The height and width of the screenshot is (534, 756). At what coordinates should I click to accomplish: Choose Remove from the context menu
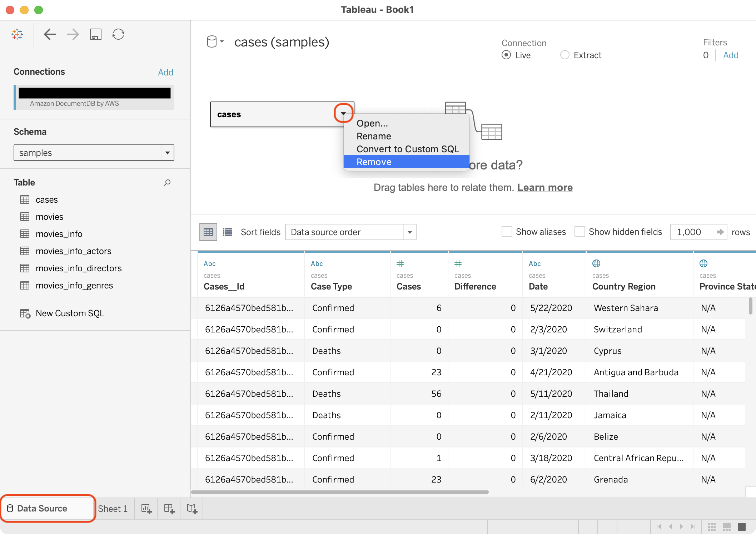pyautogui.click(x=374, y=162)
